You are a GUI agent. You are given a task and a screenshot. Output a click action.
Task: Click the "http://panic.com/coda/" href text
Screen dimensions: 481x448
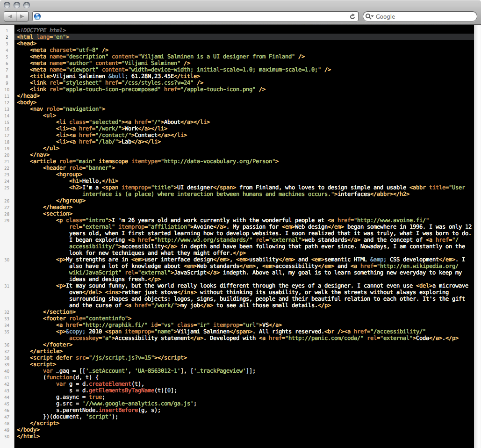pos(324,338)
